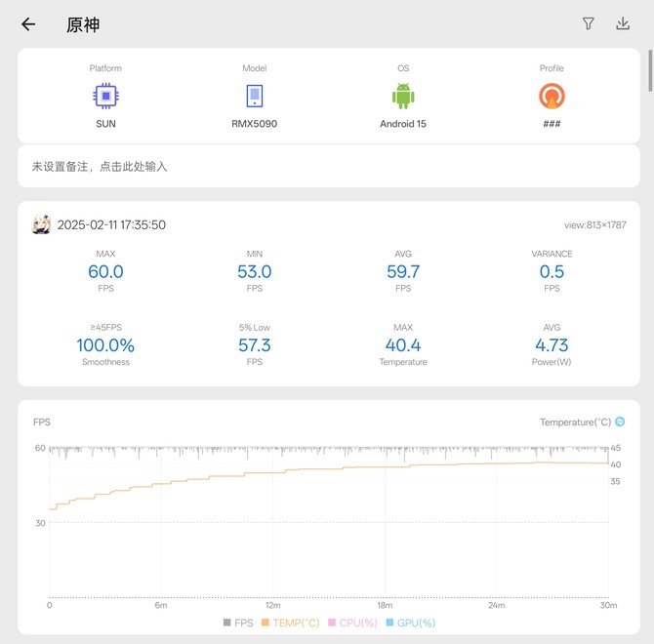Image resolution: width=654 pixels, height=644 pixels.
Task: Click the Android robot OS icon
Action: click(x=403, y=96)
